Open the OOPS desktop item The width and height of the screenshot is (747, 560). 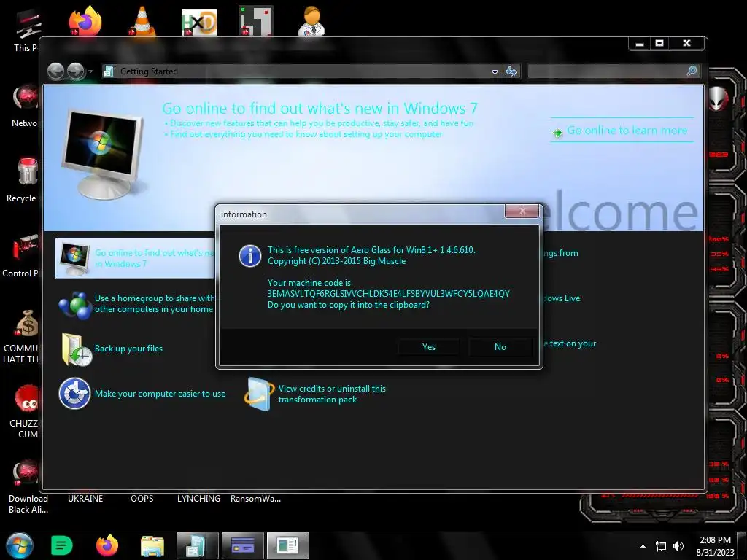click(142, 499)
